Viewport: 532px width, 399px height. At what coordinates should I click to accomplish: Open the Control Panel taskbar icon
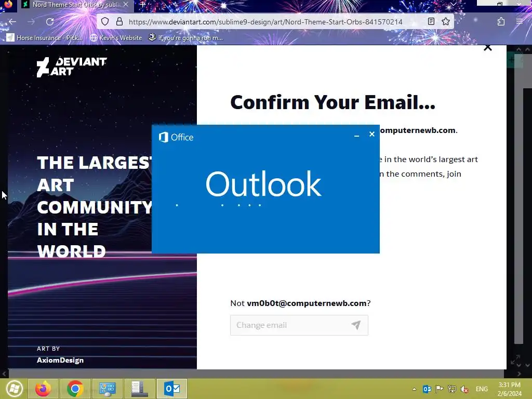107,389
